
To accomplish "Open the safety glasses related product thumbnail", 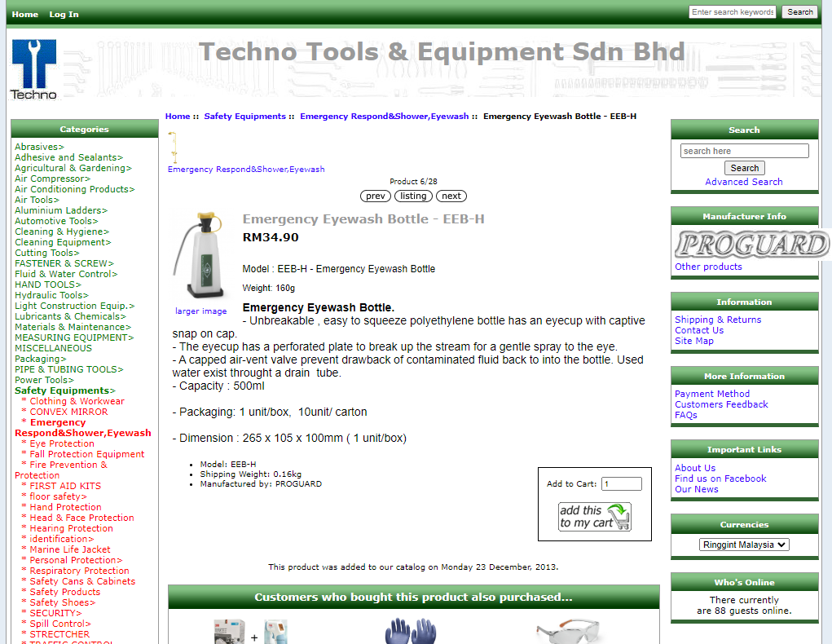I will (567, 631).
